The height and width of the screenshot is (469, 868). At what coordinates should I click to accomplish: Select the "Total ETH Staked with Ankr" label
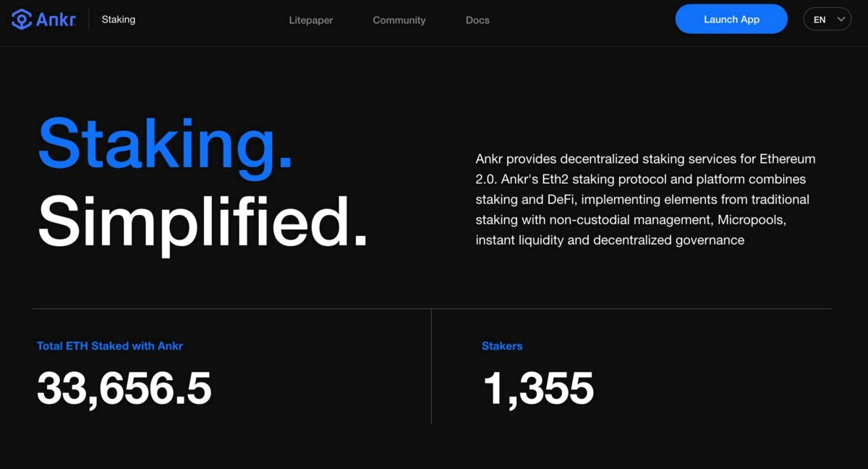[x=110, y=346]
